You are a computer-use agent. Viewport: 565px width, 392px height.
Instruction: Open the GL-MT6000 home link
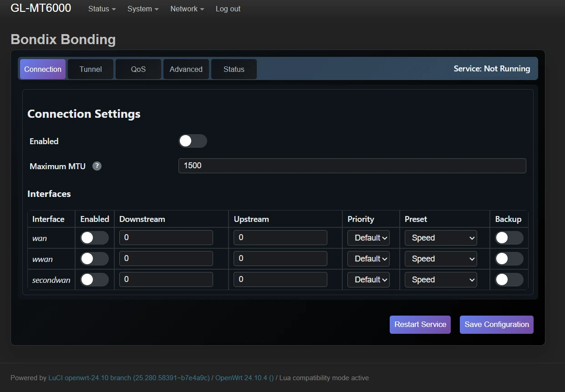[41, 8]
